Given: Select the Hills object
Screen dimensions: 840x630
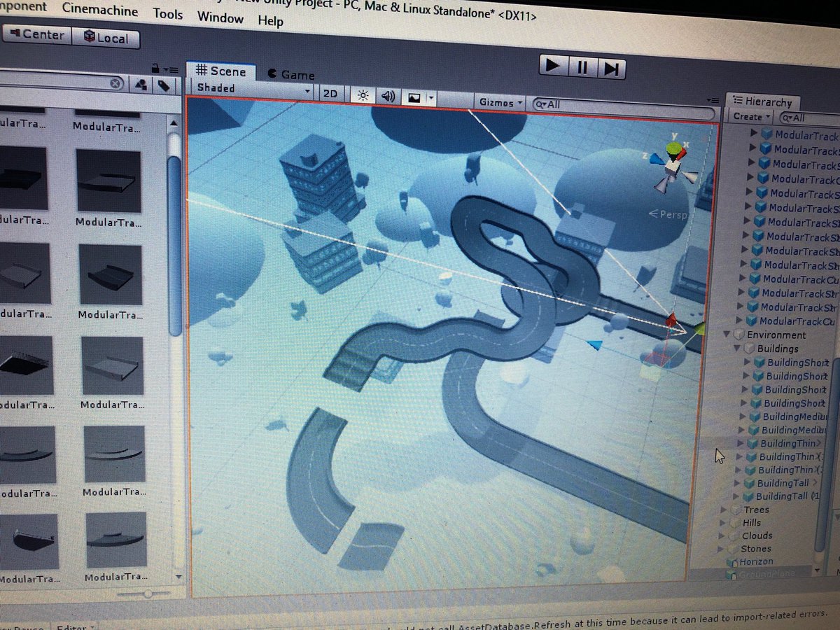Looking at the screenshot, I should [751, 522].
